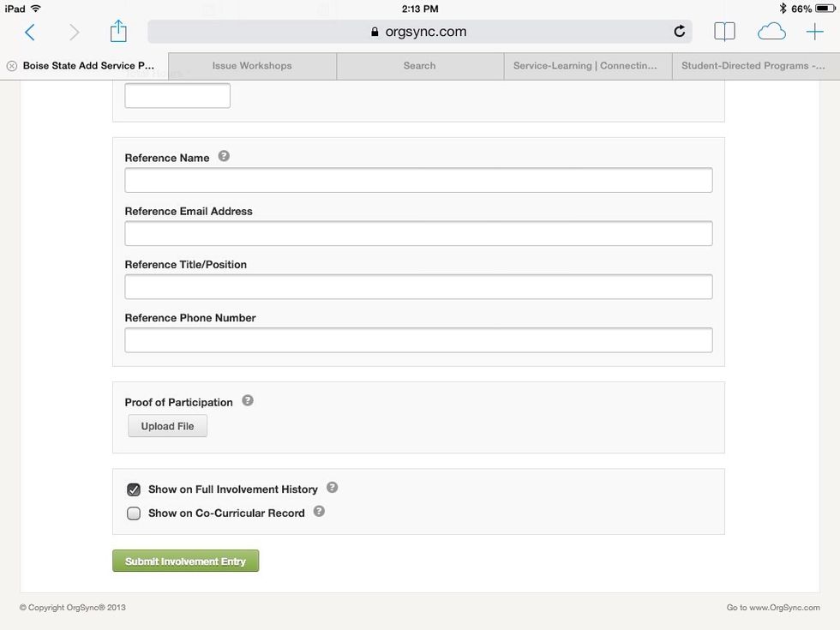The height and width of the screenshot is (630, 840).
Task: Open the Safari share sheet
Action: [x=117, y=30]
